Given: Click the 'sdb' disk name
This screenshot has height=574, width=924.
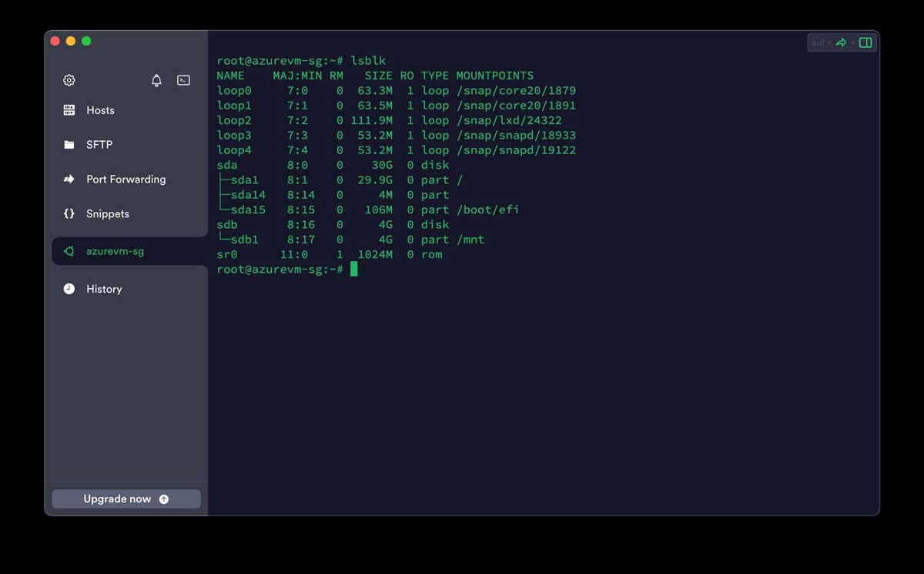Looking at the screenshot, I should tap(227, 224).
